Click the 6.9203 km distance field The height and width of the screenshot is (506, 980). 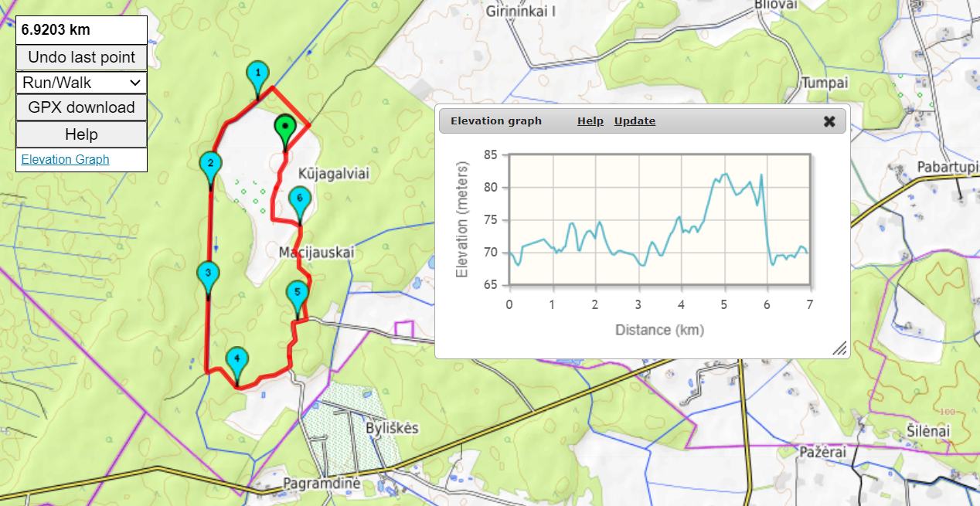coord(81,31)
